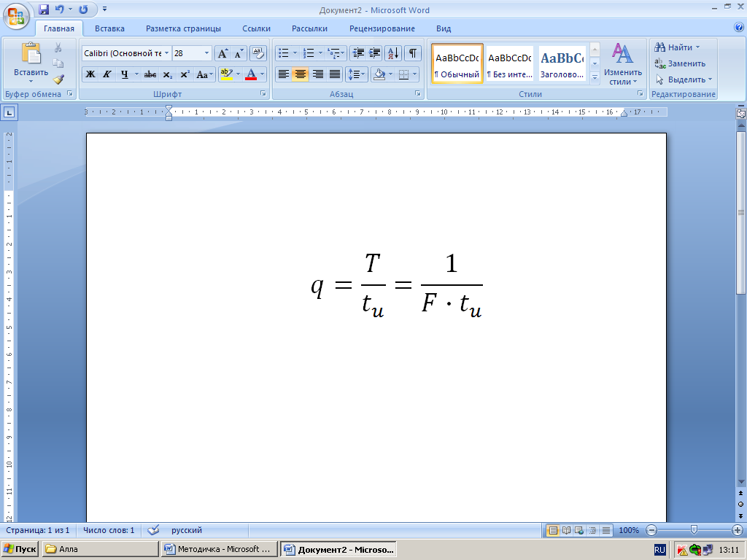Save the document from Quick Access toolbar
The height and width of the screenshot is (560, 747).
(x=44, y=9)
